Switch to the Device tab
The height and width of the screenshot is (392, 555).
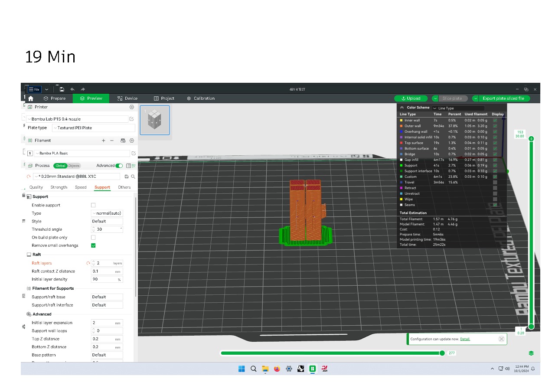pos(127,98)
